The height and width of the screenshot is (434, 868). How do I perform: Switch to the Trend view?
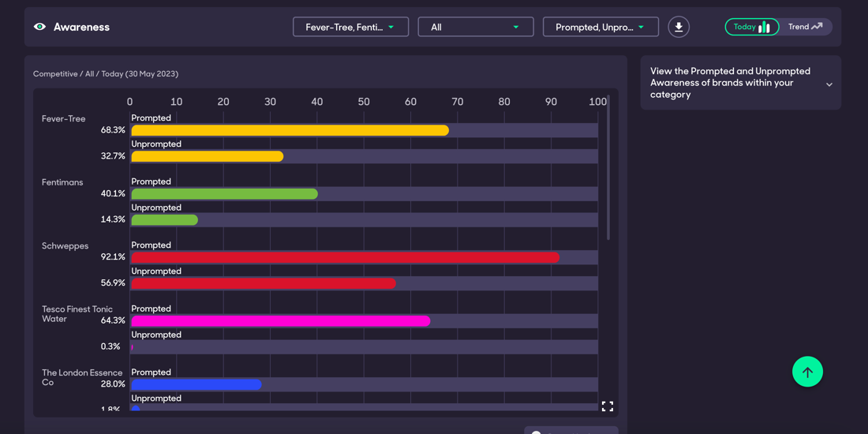click(x=805, y=27)
